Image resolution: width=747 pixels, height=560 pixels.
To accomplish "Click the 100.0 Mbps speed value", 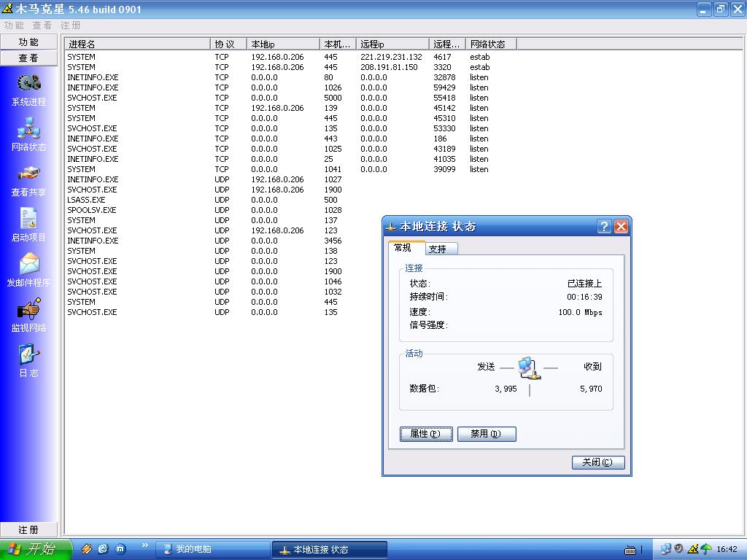I will pos(580,312).
